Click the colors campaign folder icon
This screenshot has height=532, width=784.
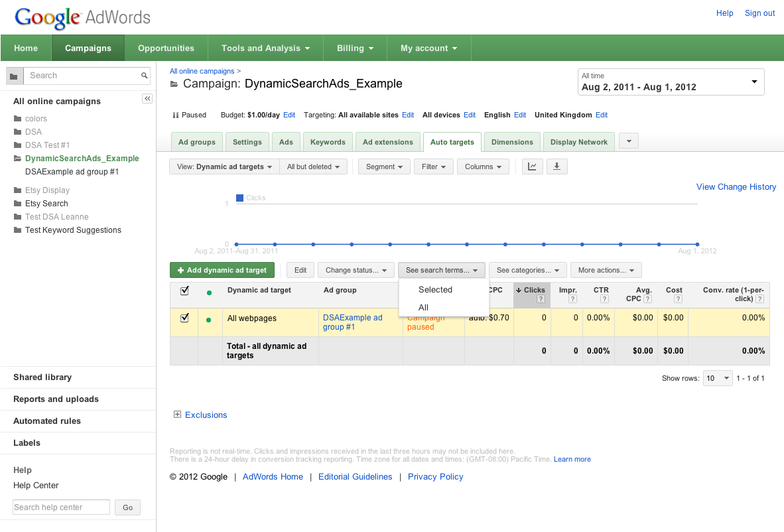pyautogui.click(x=17, y=119)
